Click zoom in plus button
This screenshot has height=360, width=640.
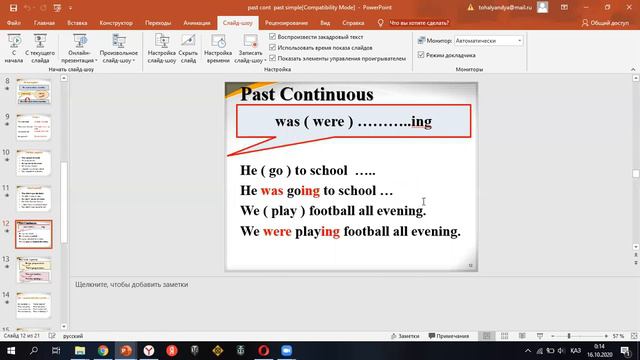tap(606, 336)
